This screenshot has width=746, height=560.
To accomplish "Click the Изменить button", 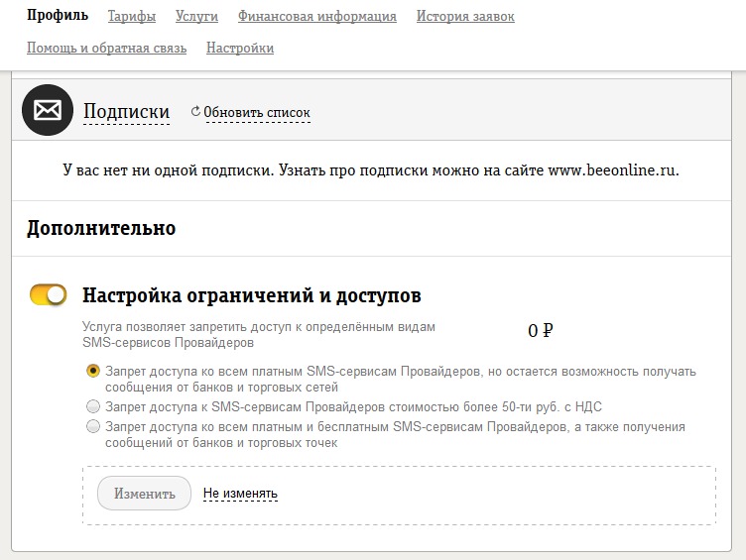I will (144, 494).
